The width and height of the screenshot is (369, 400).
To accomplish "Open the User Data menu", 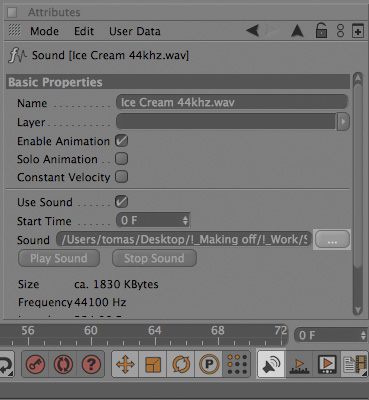I will 135,31.
